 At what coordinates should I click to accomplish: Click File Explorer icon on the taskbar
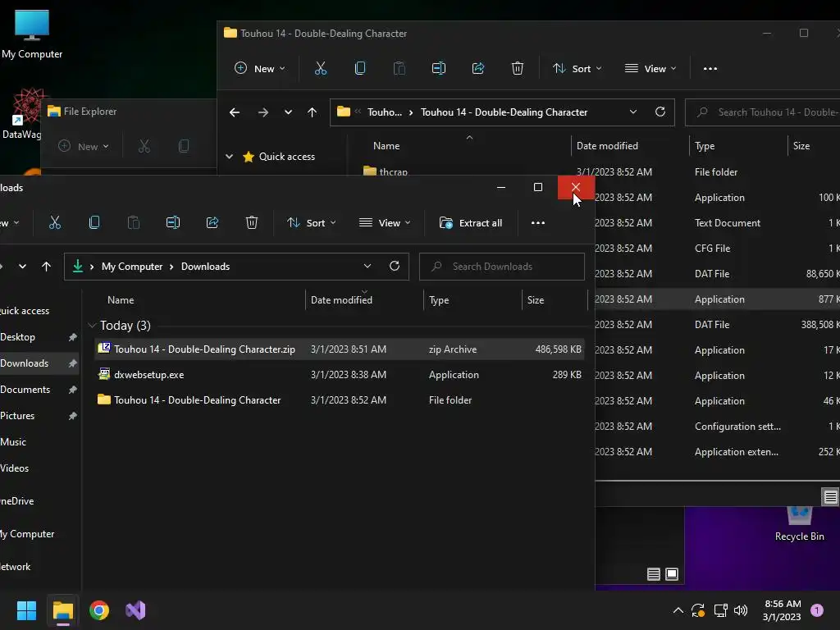pos(62,610)
